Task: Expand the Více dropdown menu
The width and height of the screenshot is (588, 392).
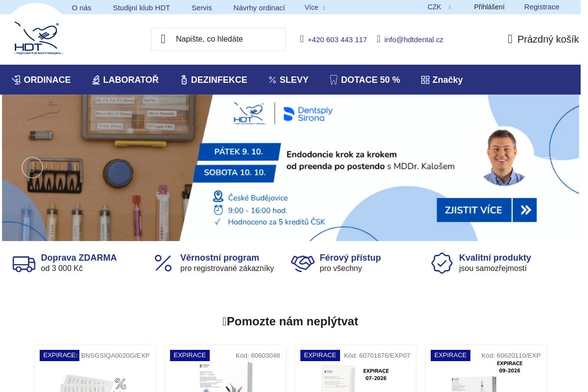Action: click(x=315, y=7)
